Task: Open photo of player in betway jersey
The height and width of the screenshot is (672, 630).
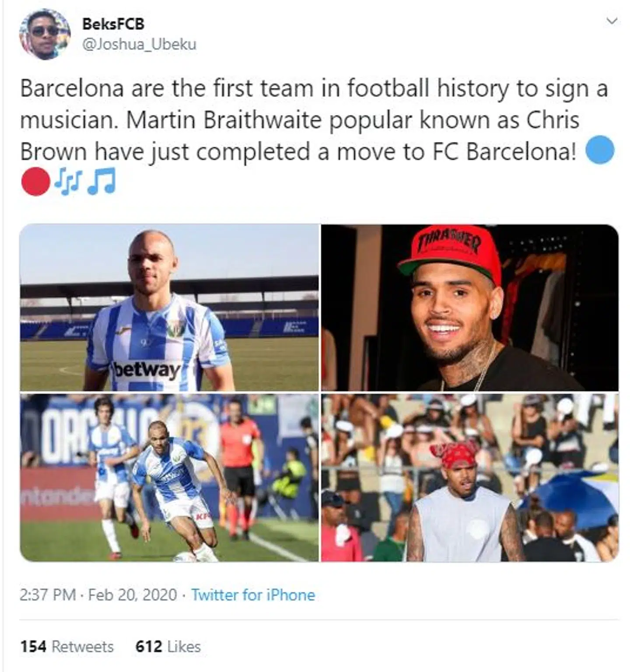Action: (169, 307)
